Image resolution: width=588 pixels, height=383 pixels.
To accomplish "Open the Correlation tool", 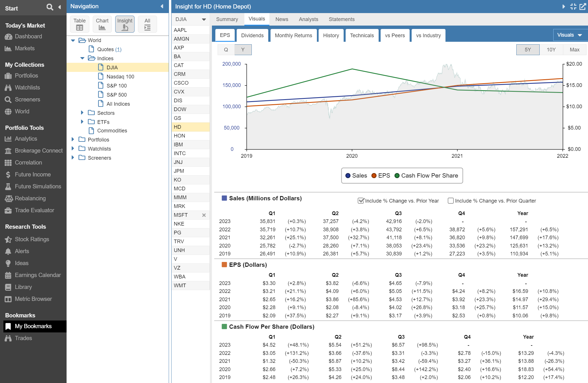I will click(28, 163).
